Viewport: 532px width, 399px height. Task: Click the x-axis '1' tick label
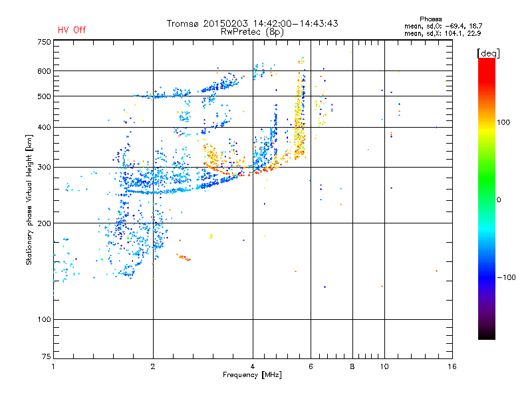coord(53,366)
